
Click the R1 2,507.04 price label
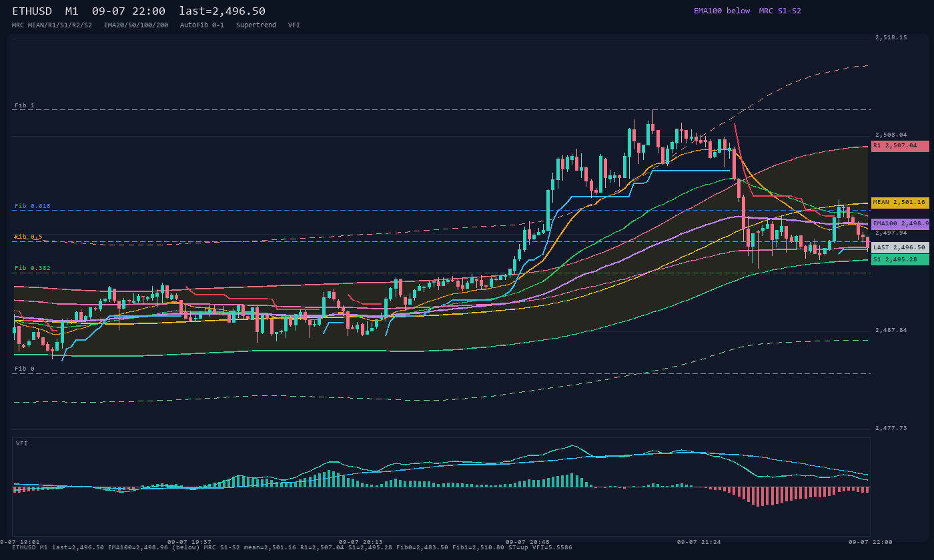(x=900, y=146)
